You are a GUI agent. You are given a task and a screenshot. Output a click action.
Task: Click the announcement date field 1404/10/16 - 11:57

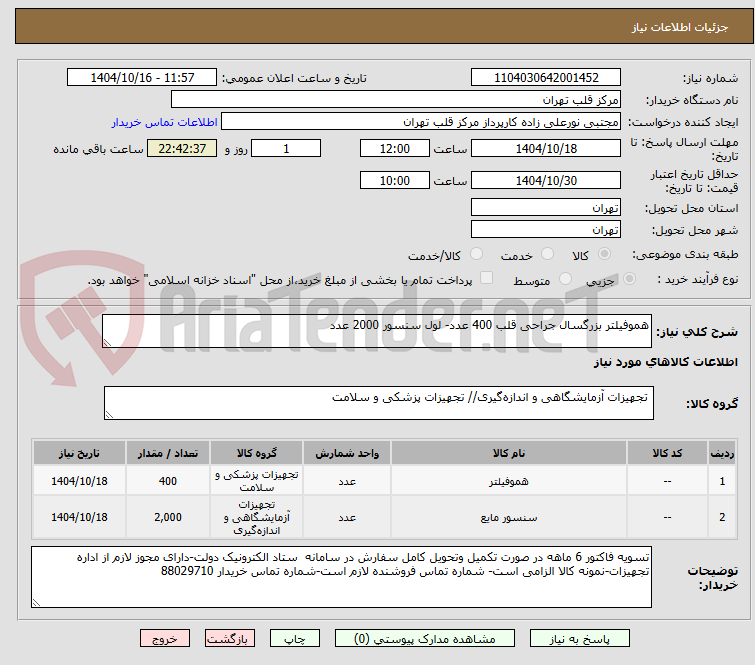142,78
